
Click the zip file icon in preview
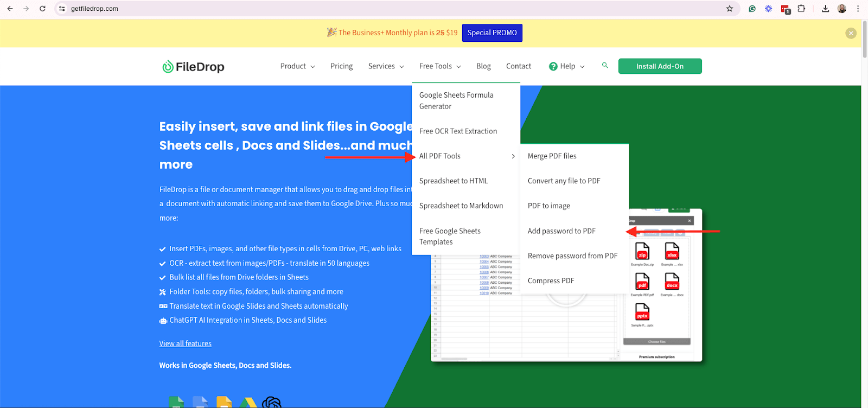(x=642, y=251)
